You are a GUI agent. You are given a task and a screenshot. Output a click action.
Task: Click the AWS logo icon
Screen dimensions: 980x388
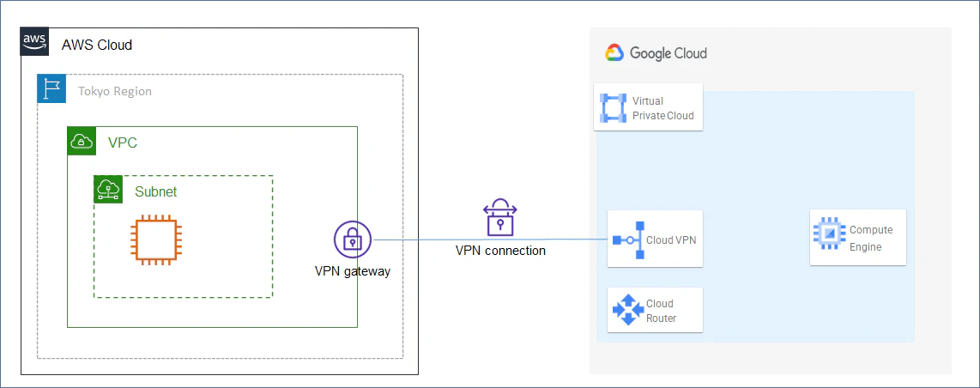click(34, 42)
